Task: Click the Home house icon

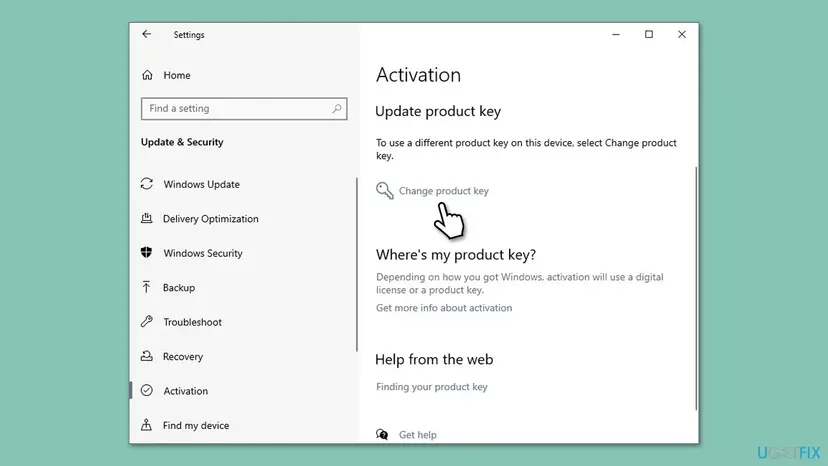Action: [147, 75]
